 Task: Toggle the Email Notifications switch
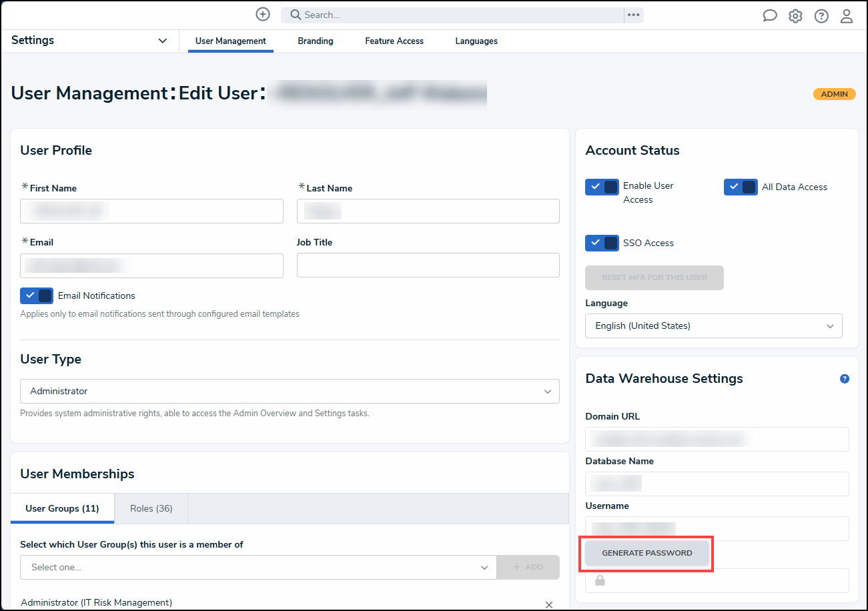pos(37,295)
